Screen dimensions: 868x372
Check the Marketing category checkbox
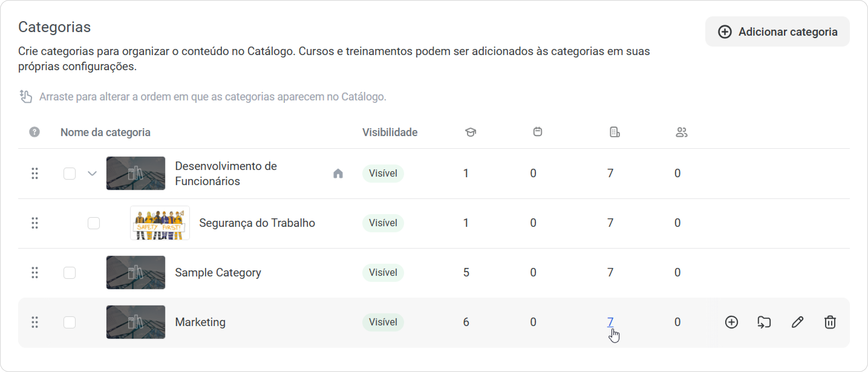tap(70, 322)
